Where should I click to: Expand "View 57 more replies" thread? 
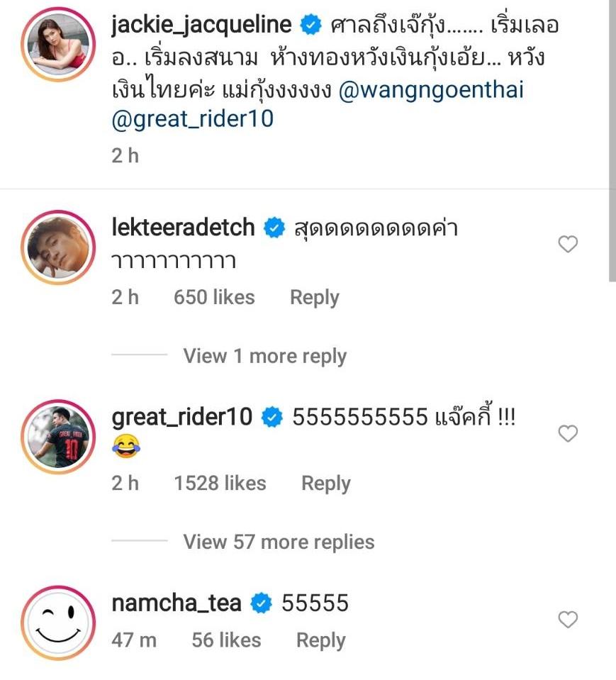[x=279, y=542]
